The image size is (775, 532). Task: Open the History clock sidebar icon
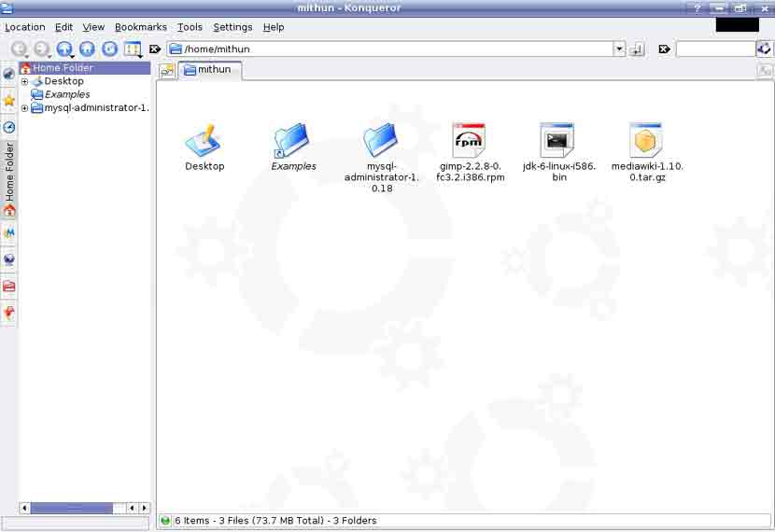[9, 128]
